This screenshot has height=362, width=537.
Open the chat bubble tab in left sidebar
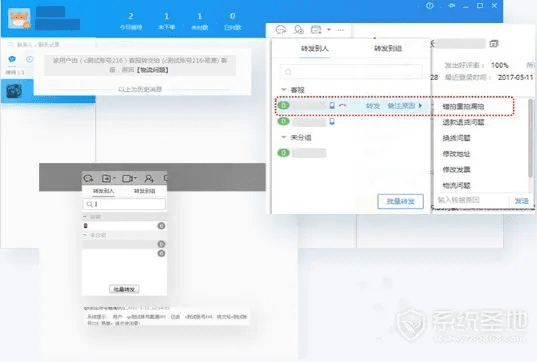pyautogui.click(x=12, y=59)
